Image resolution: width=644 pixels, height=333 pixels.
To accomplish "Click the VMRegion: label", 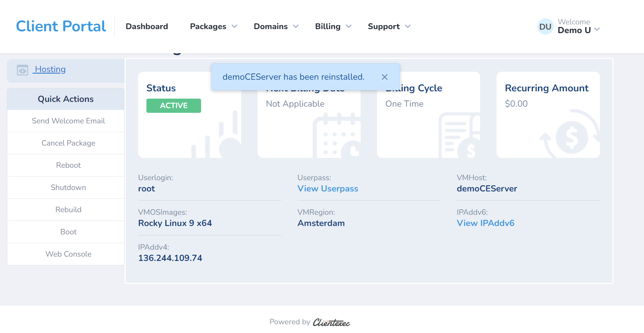I will pos(316,212).
